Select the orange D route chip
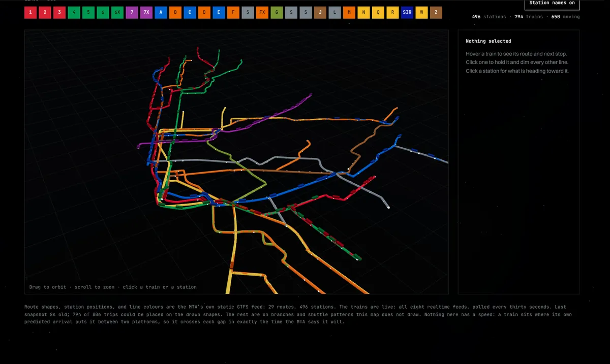Screen dimensions: 610x364 click(204, 13)
